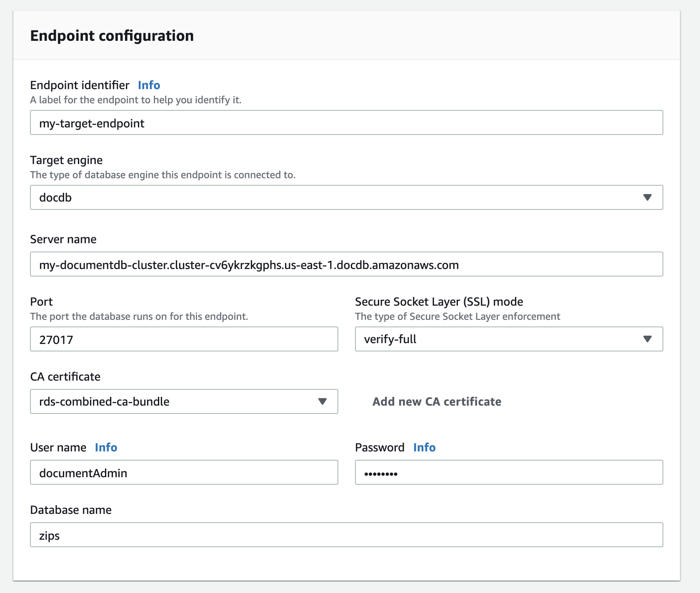This screenshot has width=700, height=593.
Task: Open the Info link beside User name
Action: click(x=105, y=447)
